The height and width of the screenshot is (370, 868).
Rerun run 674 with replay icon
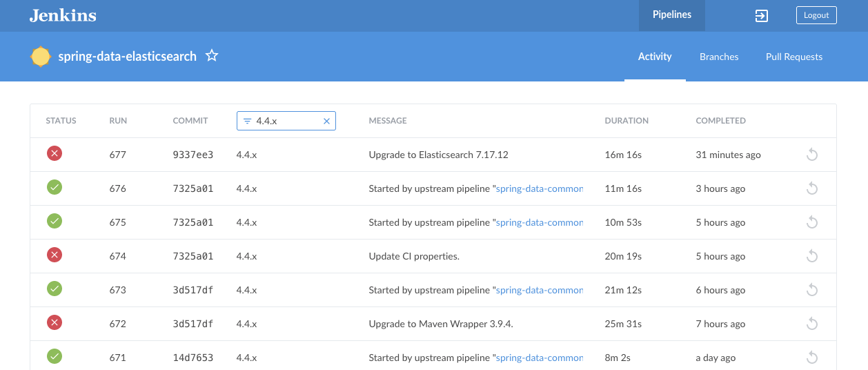pyautogui.click(x=812, y=256)
